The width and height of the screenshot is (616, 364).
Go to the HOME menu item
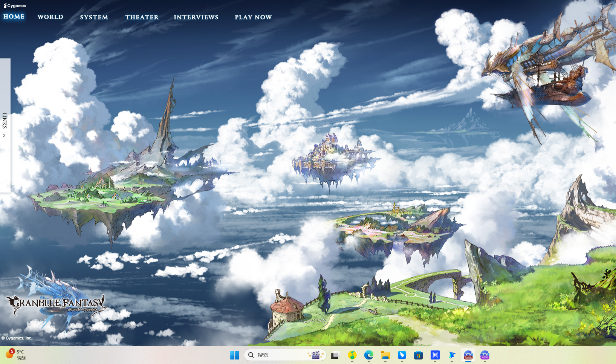(x=14, y=17)
